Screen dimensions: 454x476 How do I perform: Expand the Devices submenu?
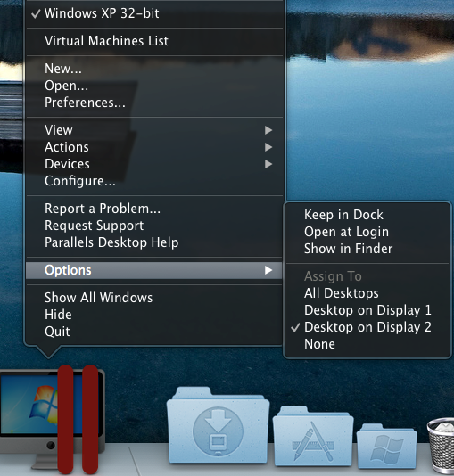coord(154,164)
